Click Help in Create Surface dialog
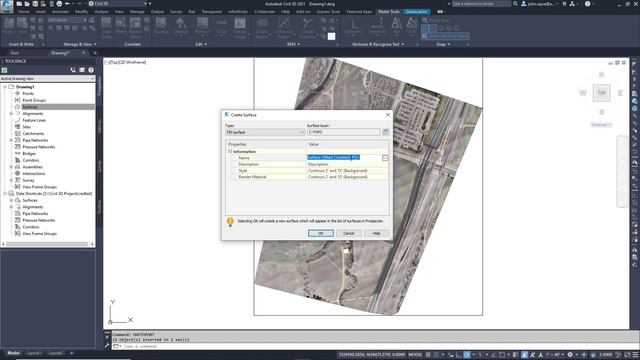 [x=376, y=233]
